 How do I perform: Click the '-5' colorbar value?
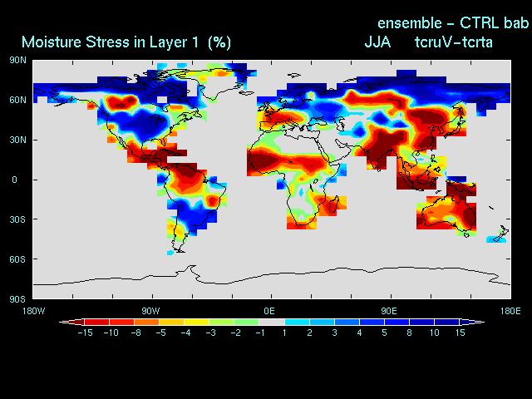click(160, 332)
